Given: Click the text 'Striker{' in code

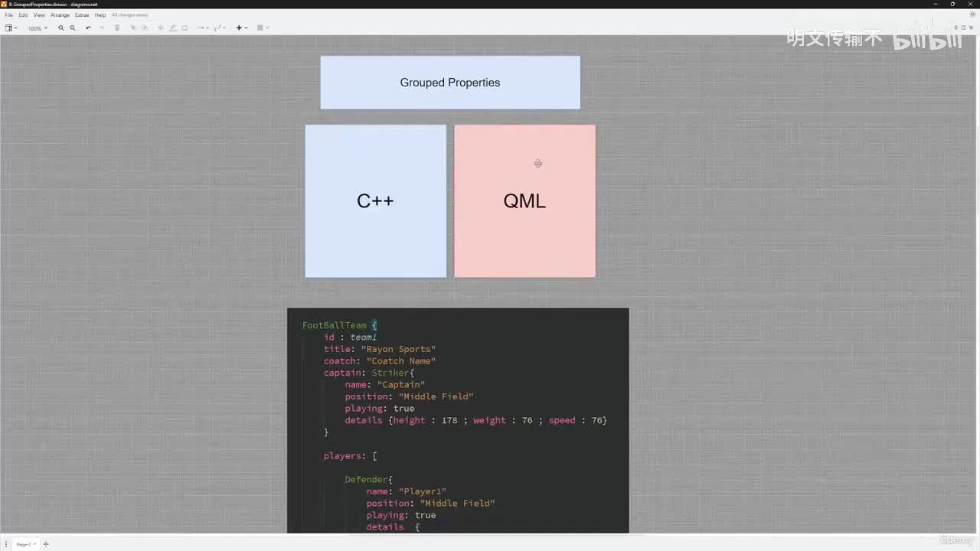Looking at the screenshot, I should coord(394,373).
